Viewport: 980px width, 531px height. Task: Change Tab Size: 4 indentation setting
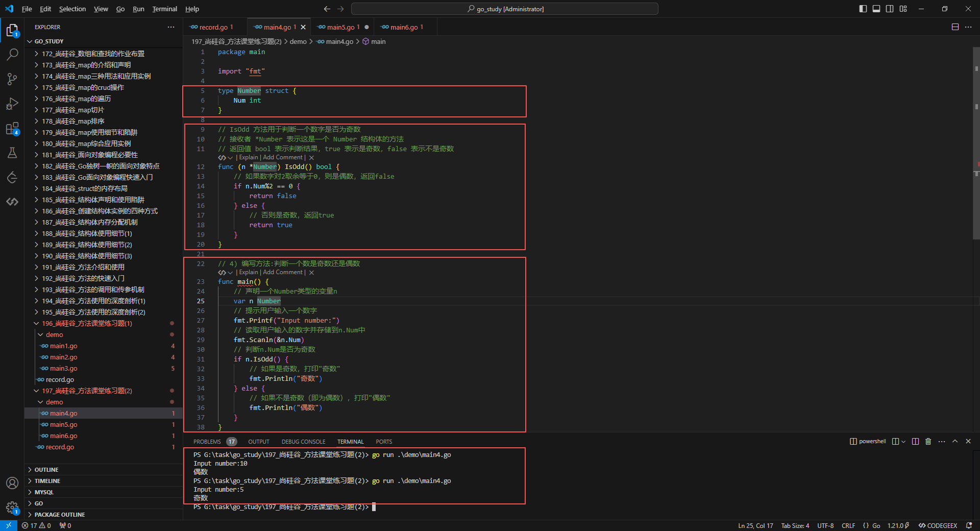pos(795,525)
